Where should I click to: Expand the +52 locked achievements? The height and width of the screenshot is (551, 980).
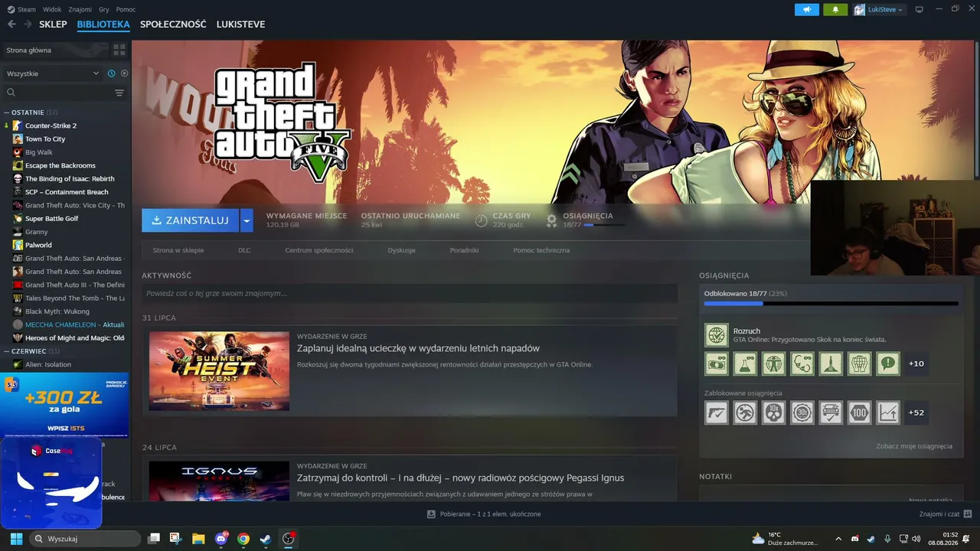[916, 412]
